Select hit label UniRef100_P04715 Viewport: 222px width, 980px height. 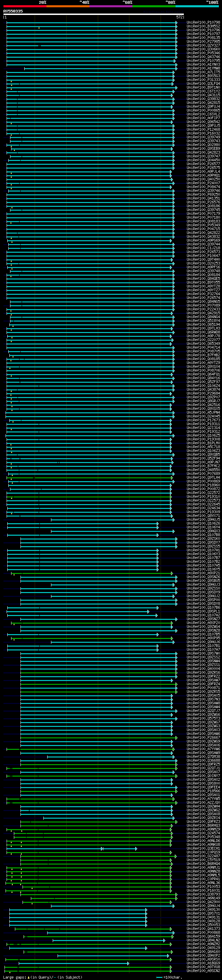click(x=203, y=229)
